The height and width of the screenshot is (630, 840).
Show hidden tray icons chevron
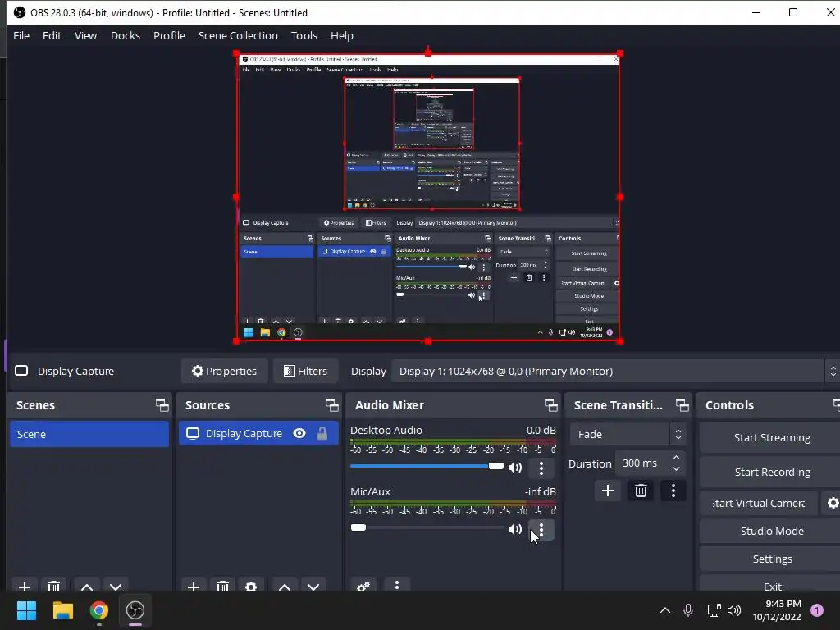(x=664, y=610)
